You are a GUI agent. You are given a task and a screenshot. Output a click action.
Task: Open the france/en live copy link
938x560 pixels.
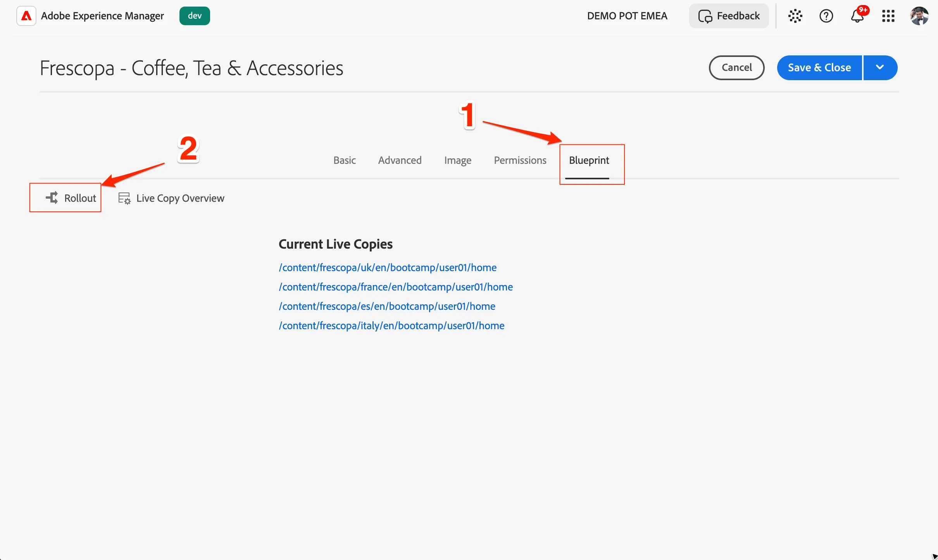pyautogui.click(x=396, y=287)
